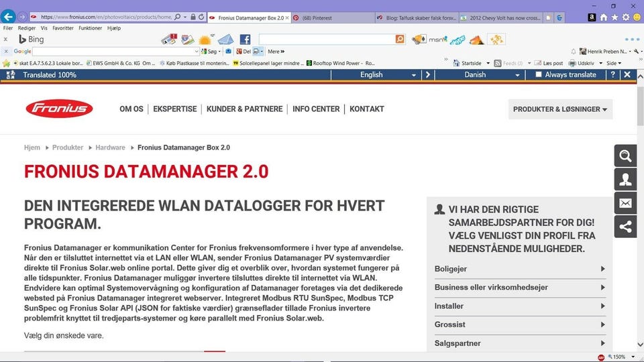Click the Hardware breadcrumb link
This screenshot has width=644, height=362.
pyautogui.click(x=110, y=147)
